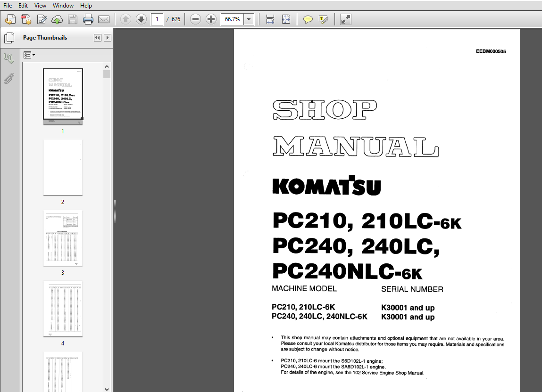Open the Attachments paperclip panel icon
The image size is (542, 392).
point(9,78)
